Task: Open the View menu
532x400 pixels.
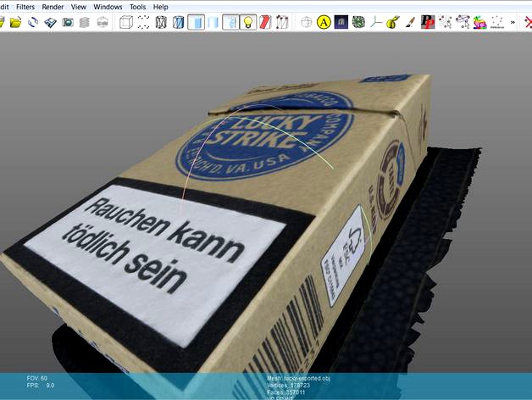Action: click(79, 7)
